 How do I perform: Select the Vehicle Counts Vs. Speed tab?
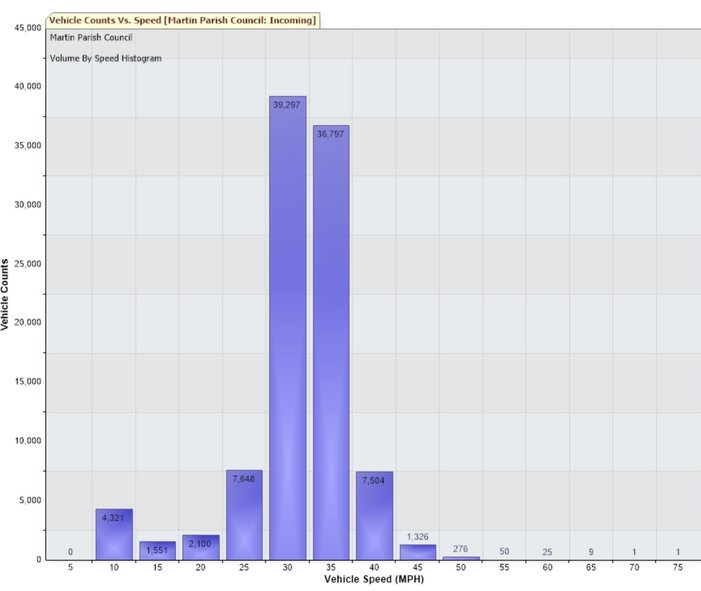(183, 20)
